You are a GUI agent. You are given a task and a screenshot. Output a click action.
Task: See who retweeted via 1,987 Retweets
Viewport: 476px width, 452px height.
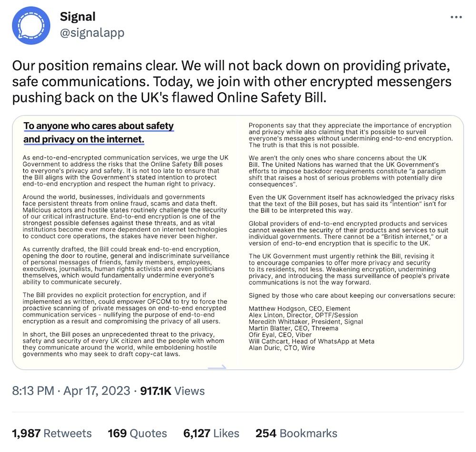point(51,433)
